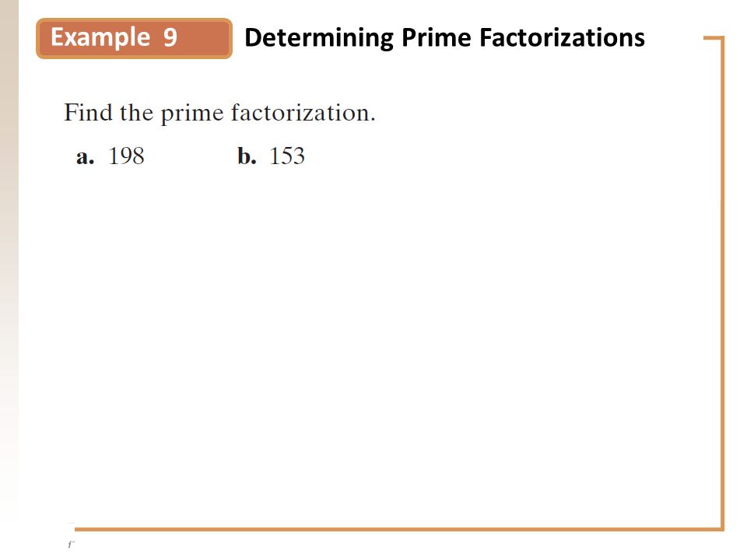
Task: Click the orange horizontal bottom border line
Action: (398, 529)
